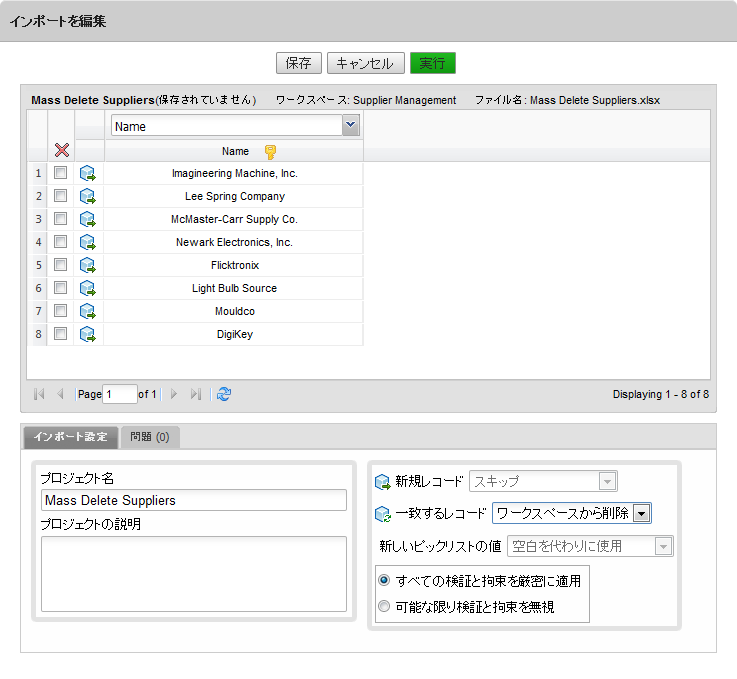Click the 保存 button
Image resolution: width=737 pixels, height=679 pixels.
[298, 63]
